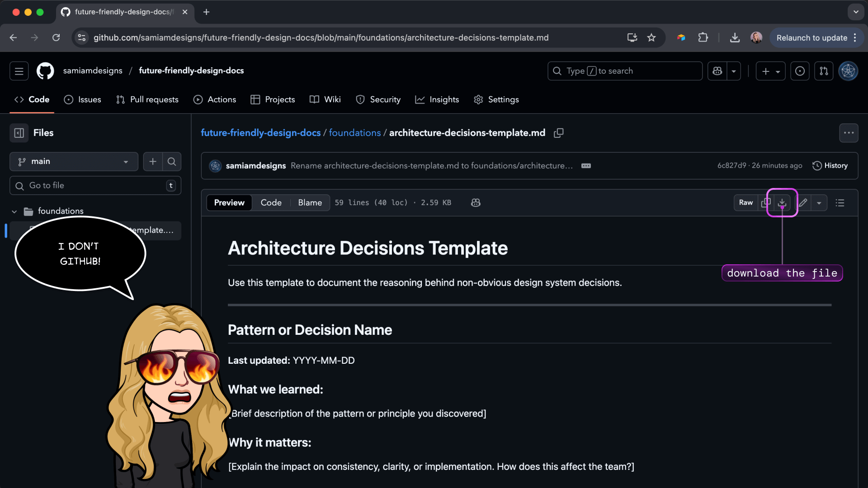The width and height of the screenshot is (868, 488).
Task: Switch to Code view toggle
Action: point(271,203)
